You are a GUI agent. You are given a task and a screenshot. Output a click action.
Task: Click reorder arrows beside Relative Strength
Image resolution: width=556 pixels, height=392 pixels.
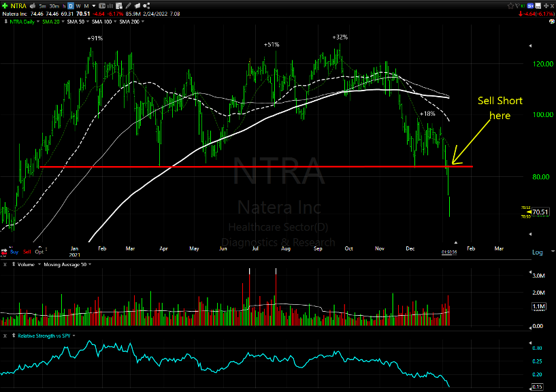click(14, 336)
